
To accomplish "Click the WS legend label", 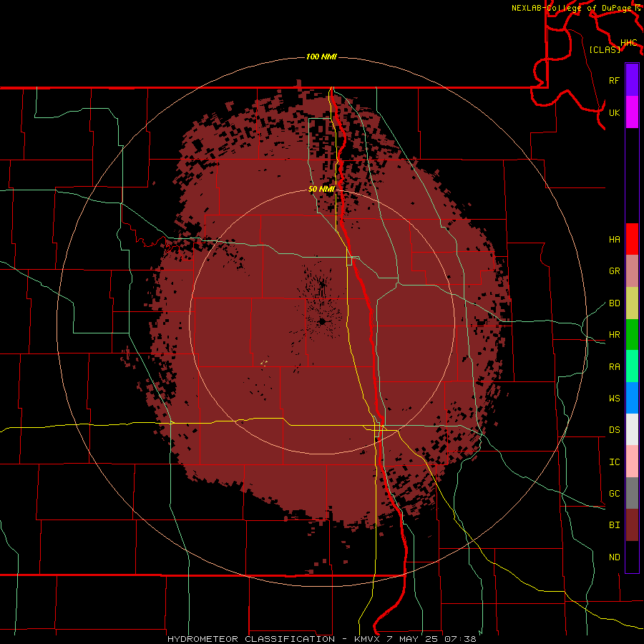I will click(x=614, y=398).
